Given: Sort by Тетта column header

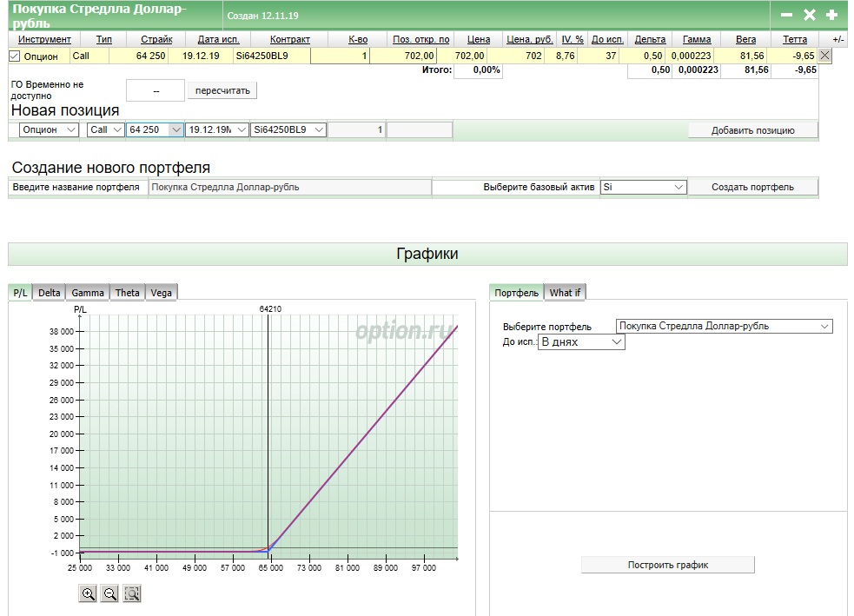Looking at the screenshot, I should coord(795,39).
